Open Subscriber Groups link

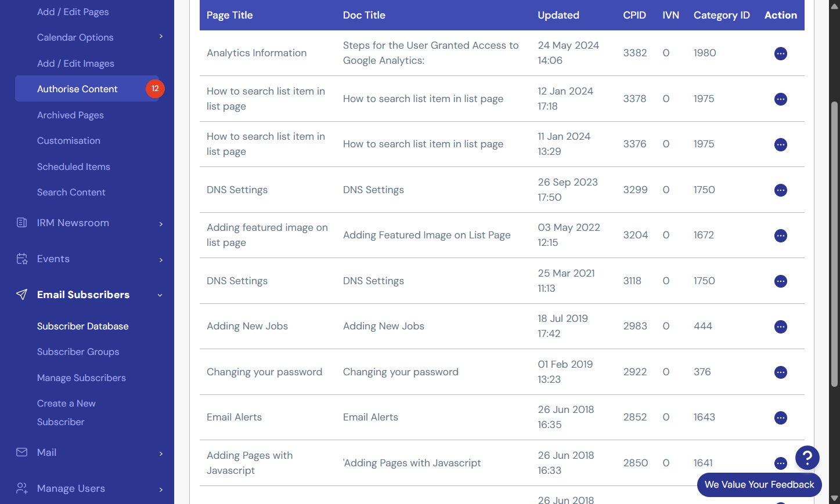point(78,351)
